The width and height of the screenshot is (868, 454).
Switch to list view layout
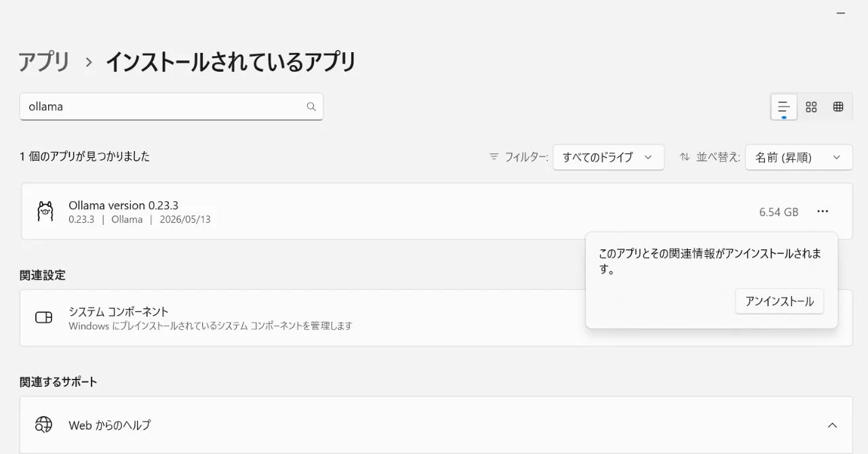point(784,106)
